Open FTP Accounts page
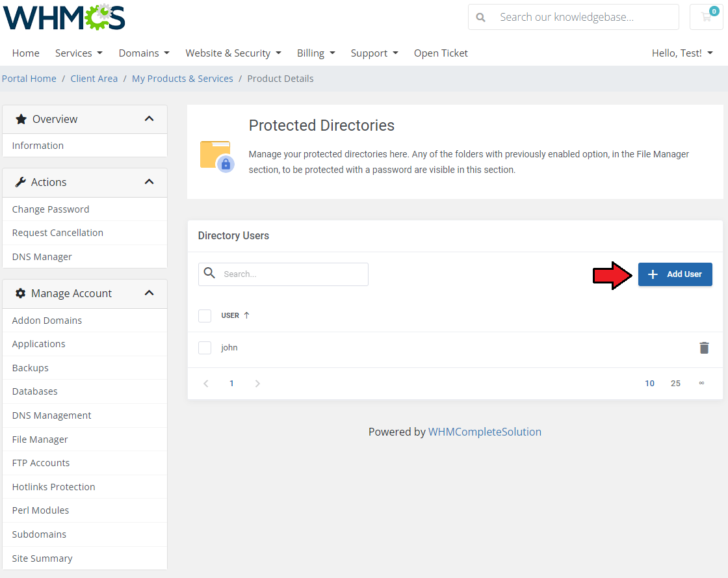 tap(84, 463)
